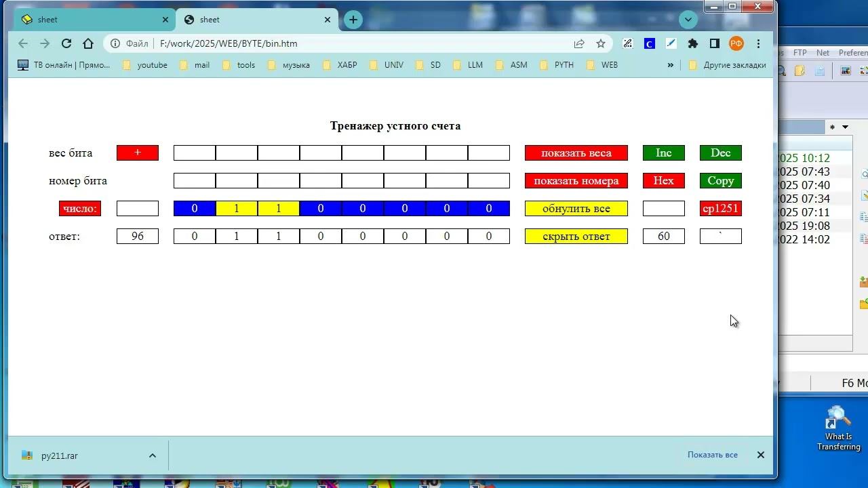
Task: Click the green Inc button
Action: 664,153
